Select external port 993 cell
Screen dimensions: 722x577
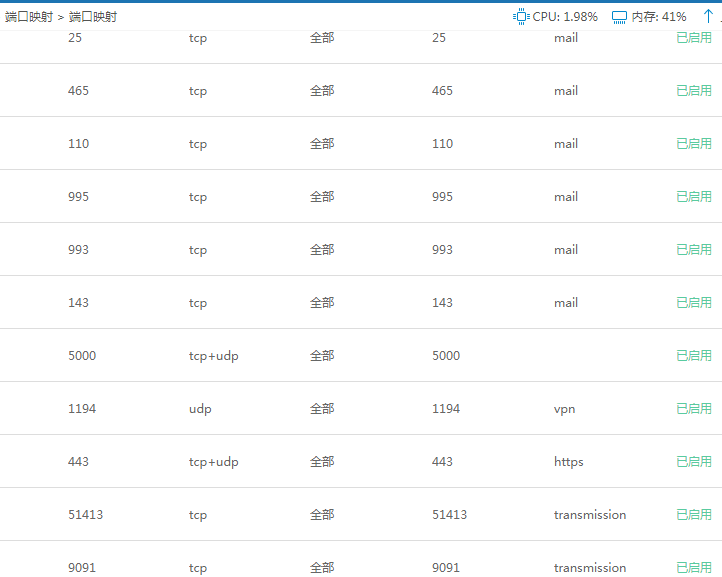[78, 250]
